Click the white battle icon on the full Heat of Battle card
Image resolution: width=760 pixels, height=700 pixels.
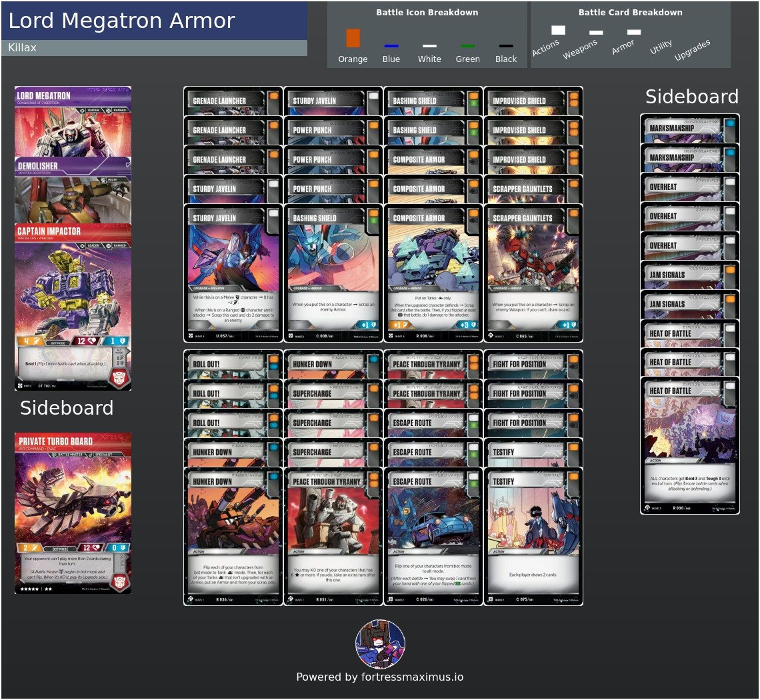[730, 387]
